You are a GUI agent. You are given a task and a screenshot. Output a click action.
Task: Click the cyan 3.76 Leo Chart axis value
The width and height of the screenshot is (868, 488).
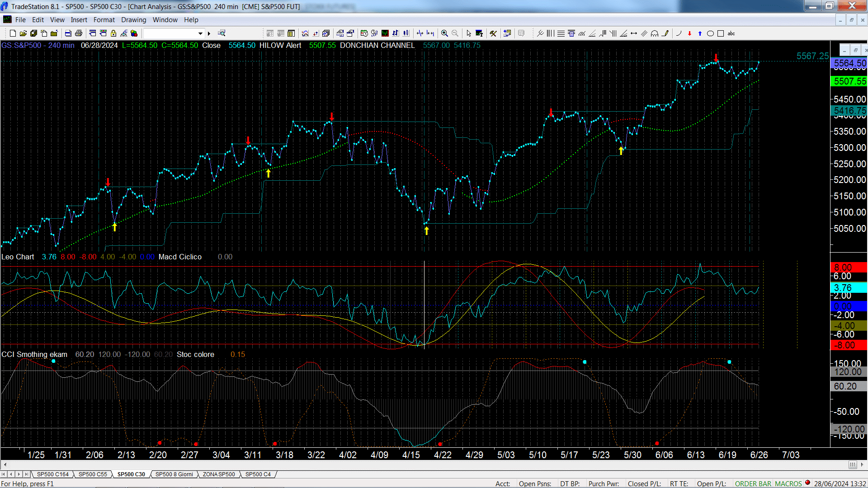[x=849, y=287]
